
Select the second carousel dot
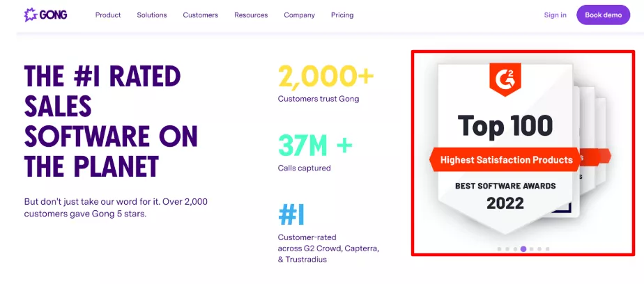[507, 248]
